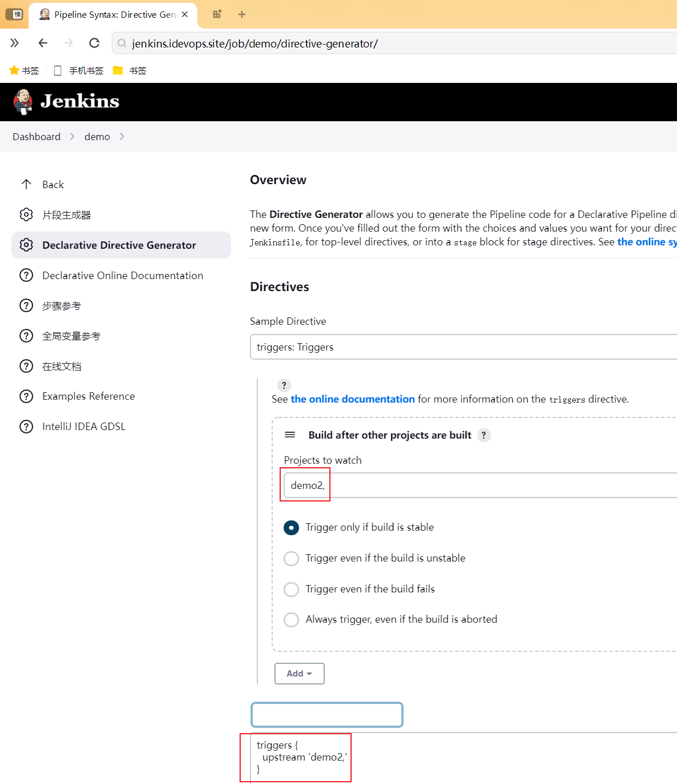This screenshot has height=784, width=677.
Task: Click the generated triggers code output area
Action: coord(464,758)
